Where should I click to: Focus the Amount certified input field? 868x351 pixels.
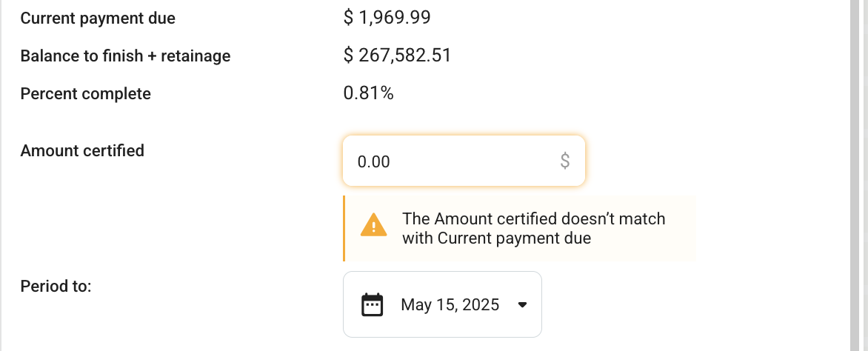[x=464, y=161]
